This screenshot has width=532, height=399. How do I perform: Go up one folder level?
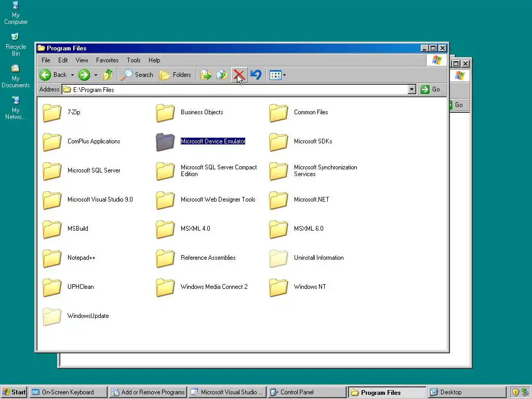coord(108,75)
